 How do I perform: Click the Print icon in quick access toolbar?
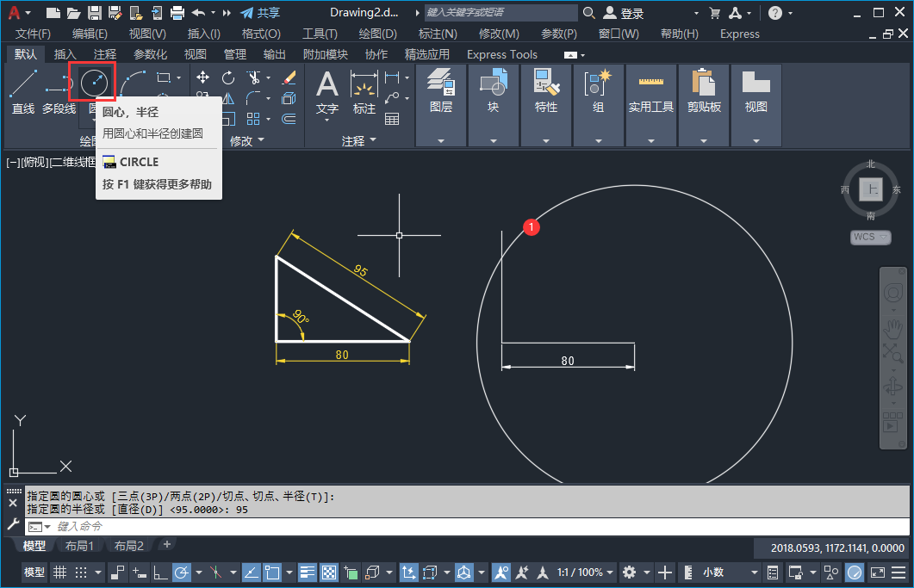pos(177,13)
